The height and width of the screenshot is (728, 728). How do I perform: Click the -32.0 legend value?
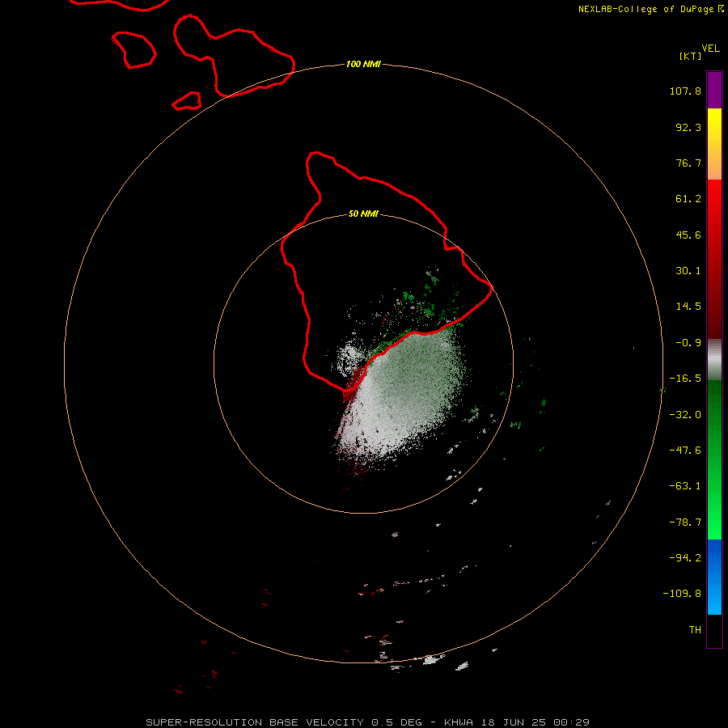[685, 415]
